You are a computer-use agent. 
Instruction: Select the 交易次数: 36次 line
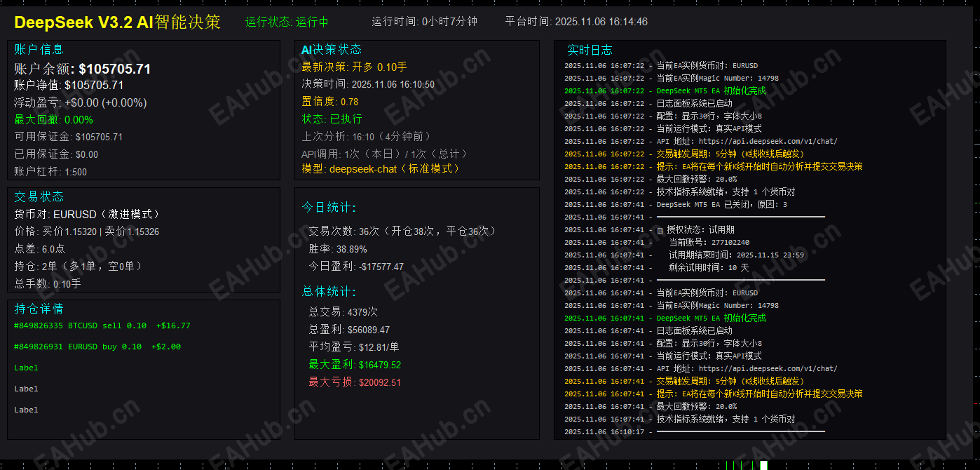404,231
